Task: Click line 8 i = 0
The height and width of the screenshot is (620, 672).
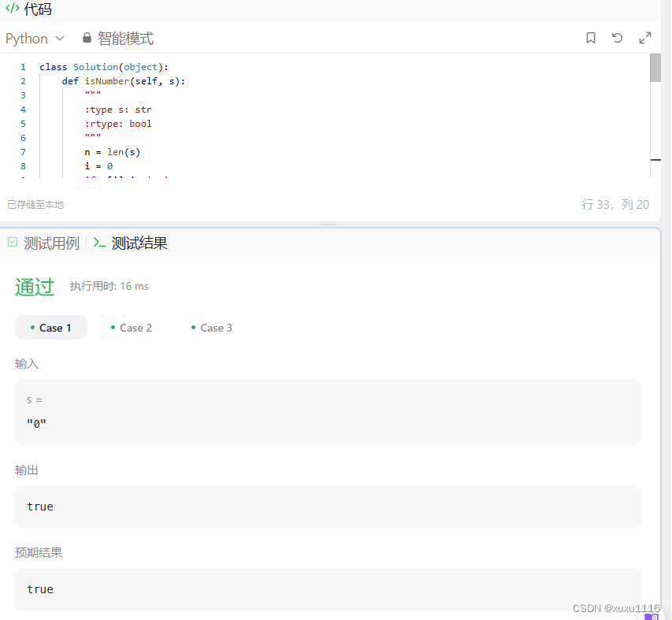Action: coord(98,166)
